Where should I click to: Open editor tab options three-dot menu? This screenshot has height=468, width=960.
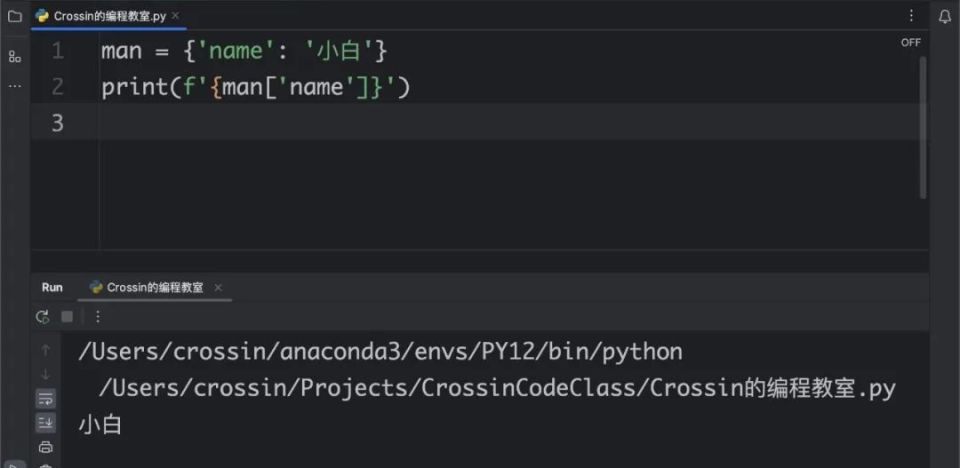coord(911,16)
